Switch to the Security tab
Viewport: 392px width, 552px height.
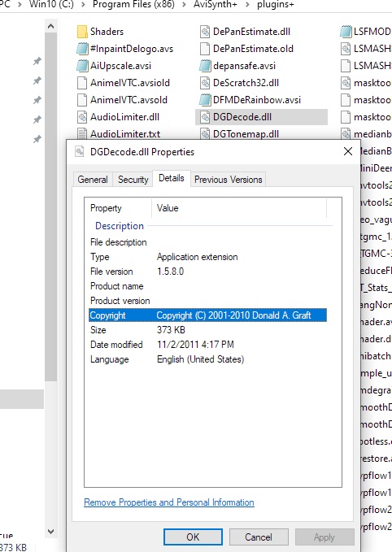pos(133,180)
